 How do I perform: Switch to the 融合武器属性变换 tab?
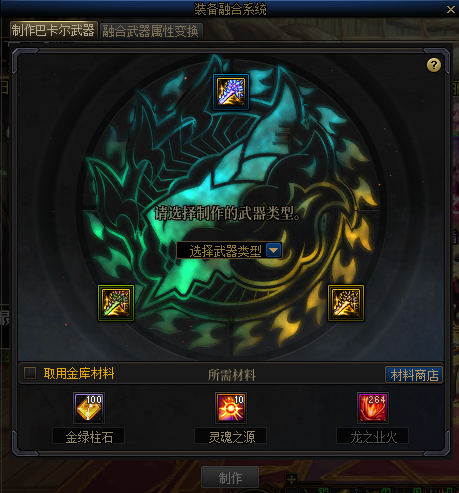pyautogui.click(x=151, y=31)
